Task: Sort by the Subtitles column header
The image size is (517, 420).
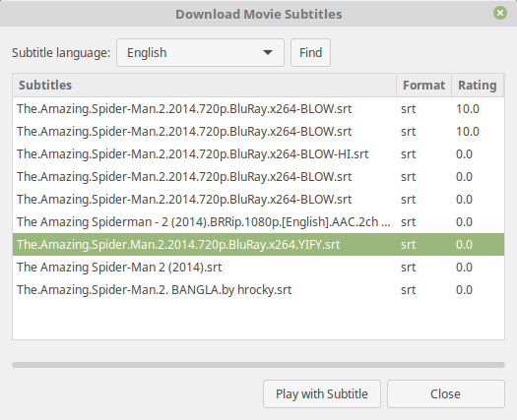Action: 205,85
